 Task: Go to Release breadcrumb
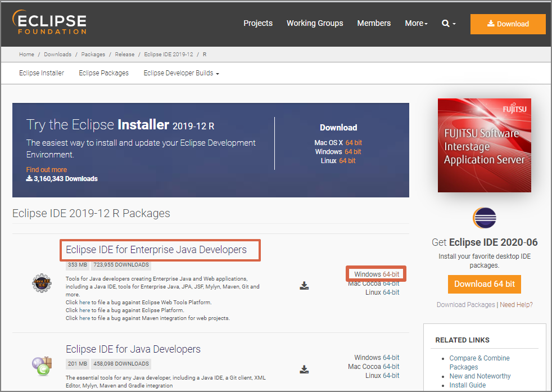click(x=125, y=54)
